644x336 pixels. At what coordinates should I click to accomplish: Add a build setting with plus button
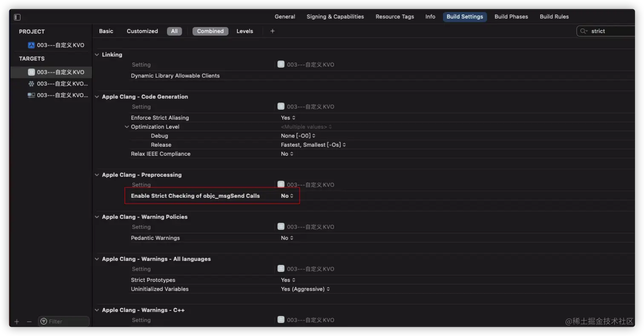tap(273, 31)
